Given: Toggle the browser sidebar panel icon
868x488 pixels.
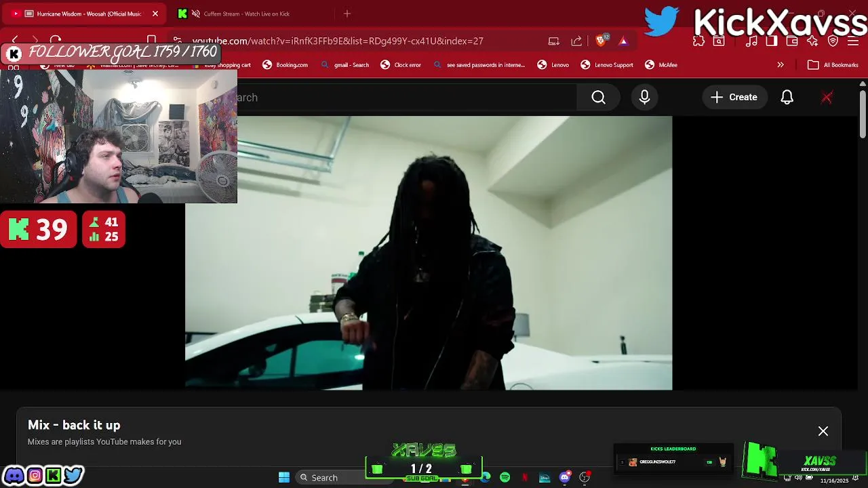Looking at the screenshot, I should coord(772,41).
